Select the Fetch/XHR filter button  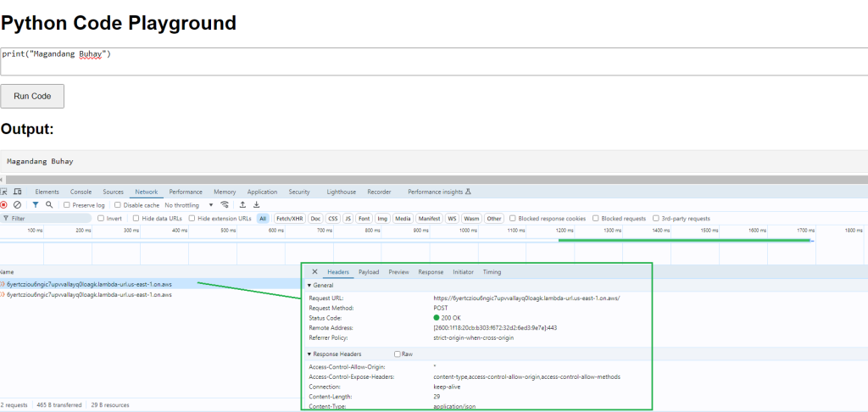288,219
